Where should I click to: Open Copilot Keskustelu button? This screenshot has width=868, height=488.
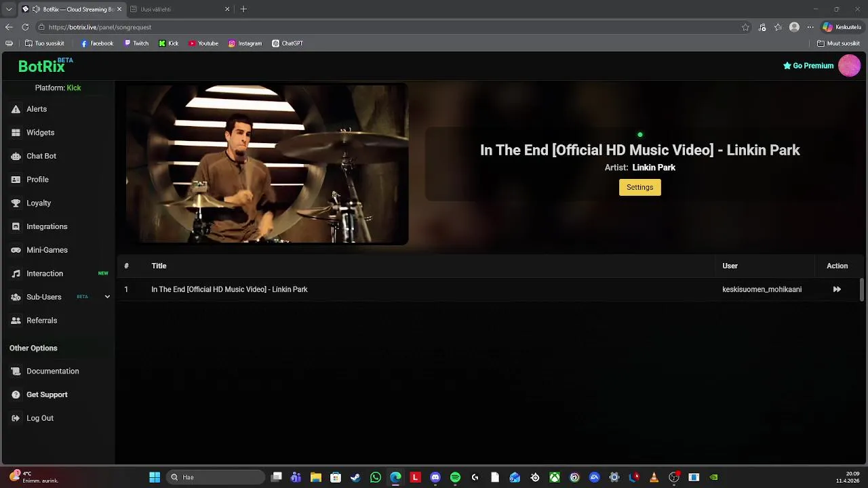pos(842,27)
